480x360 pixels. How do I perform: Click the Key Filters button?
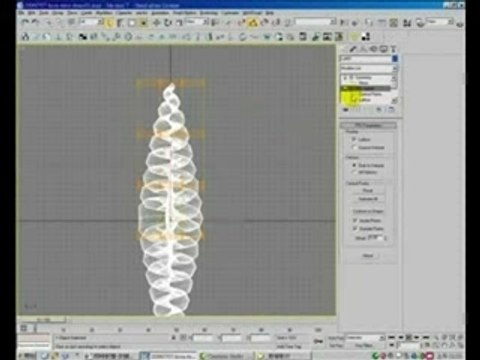click(363, 346)
